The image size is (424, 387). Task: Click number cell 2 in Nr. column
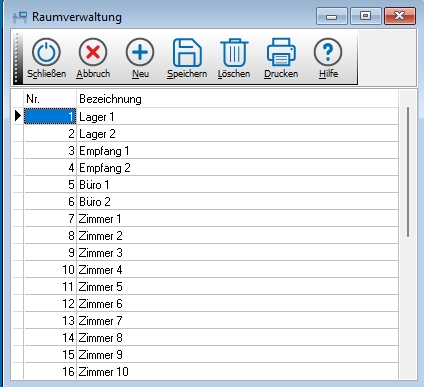click(50, 134)
